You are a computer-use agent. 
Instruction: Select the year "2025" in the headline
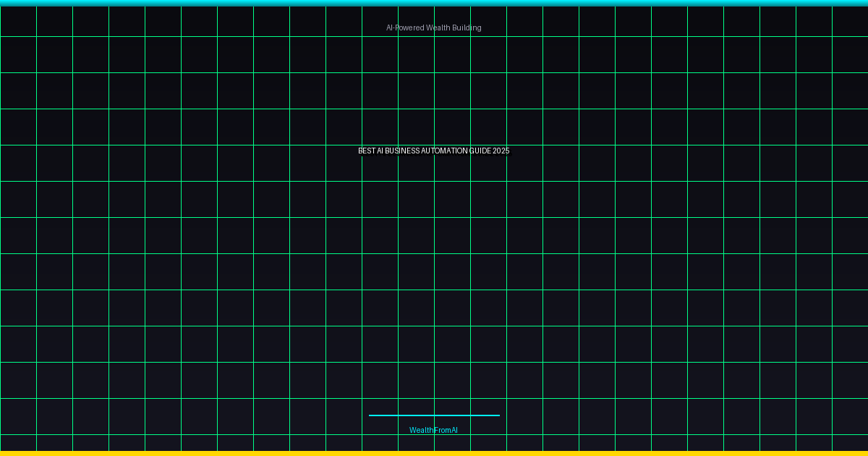click(501, 151)
